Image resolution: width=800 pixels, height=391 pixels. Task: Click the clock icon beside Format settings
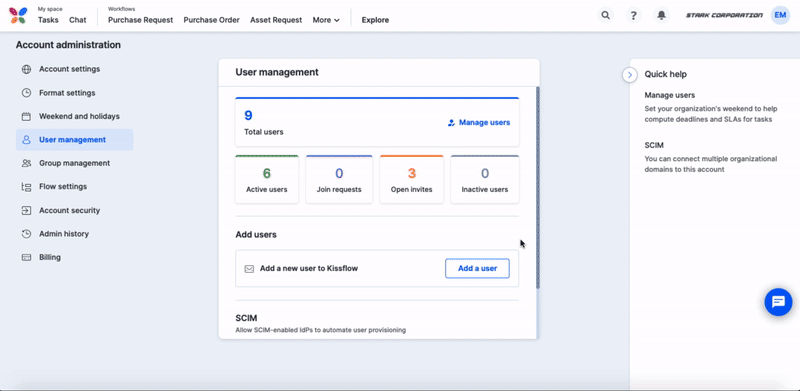click(x=26, y=93)
